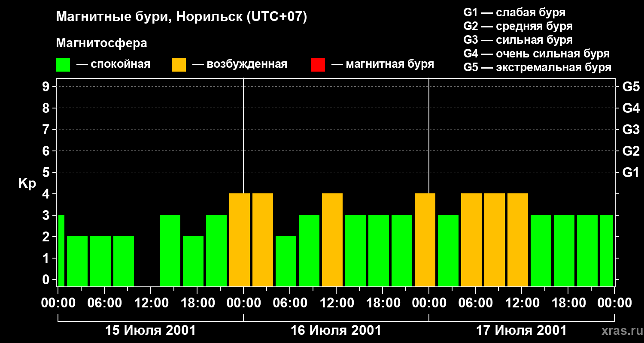Click the 'Kp' axis title
Viewport: 644px width, 343px height.
pos(27,183)
